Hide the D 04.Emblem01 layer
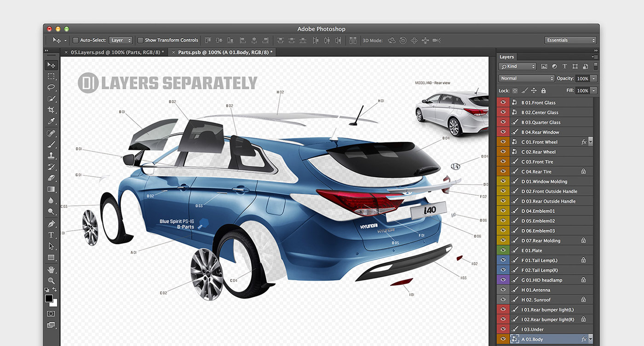Screen dimensions: 644x346 point(503,211)
